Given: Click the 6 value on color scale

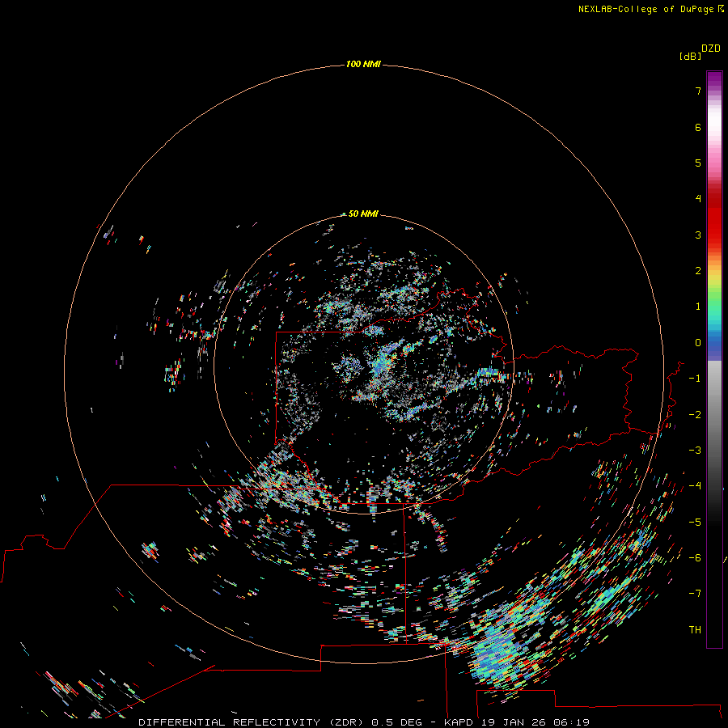Looking at the screenshot, I should 698,127.
